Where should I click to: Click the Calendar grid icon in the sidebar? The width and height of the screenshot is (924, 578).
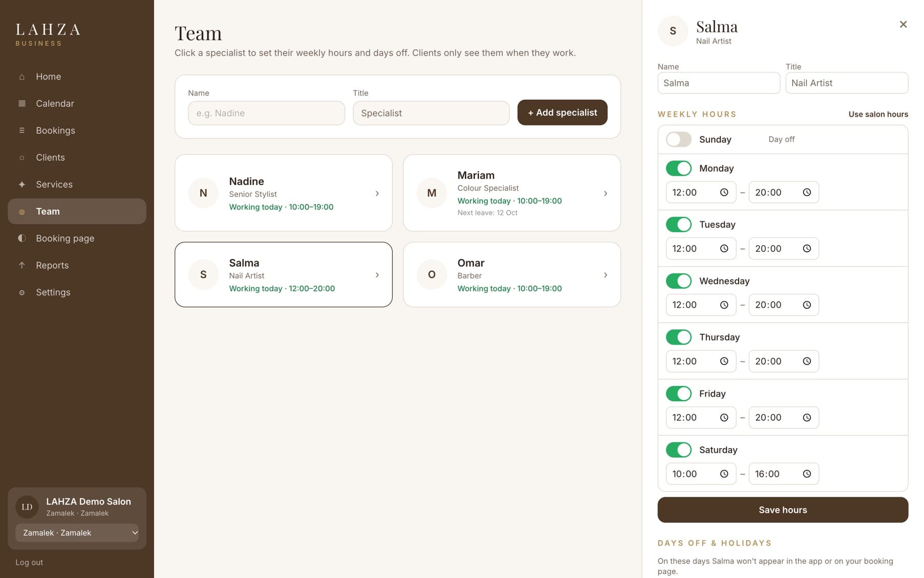point(22,104)
